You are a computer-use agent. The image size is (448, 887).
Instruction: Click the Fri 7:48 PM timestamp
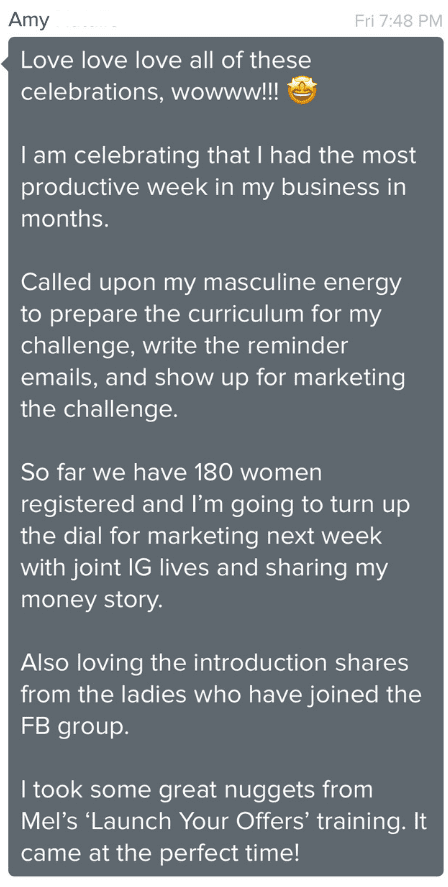(x=398, y=21)
